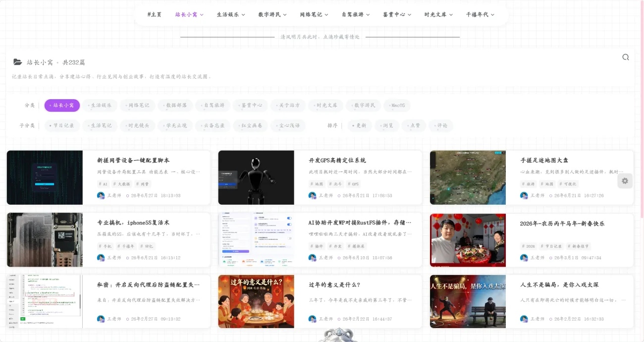Image resolution: width=644 pixels, height=342 pixels.
Task: Select the 数字游民 category chip
Action: coord(363,106)
